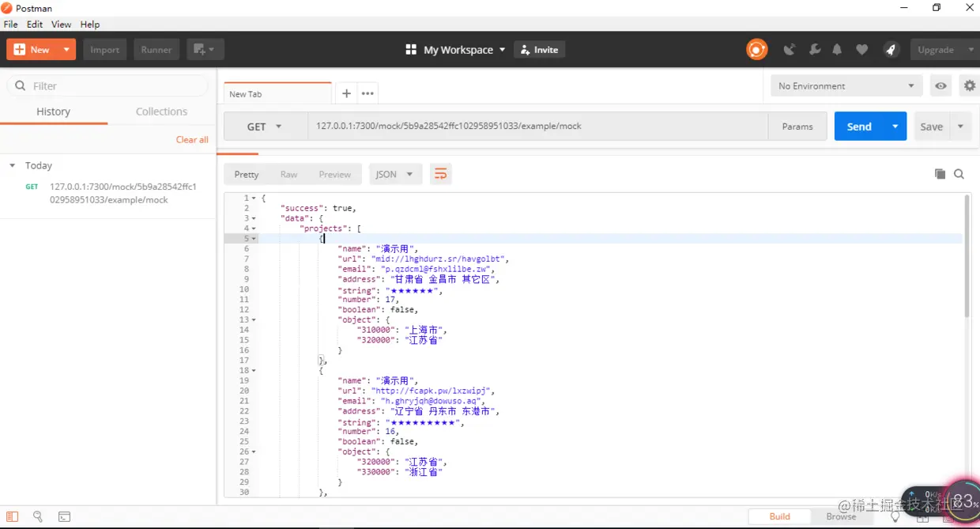This screenshot has height=529, width=980.
Task: Open the satellite capture requests icon
Action: [790, 50]
